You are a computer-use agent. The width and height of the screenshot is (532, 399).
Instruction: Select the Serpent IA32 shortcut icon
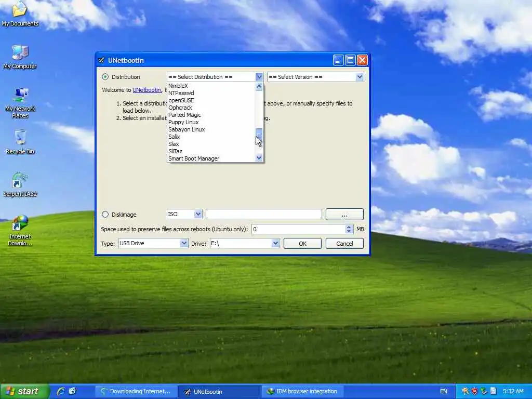tap(20, 184)
